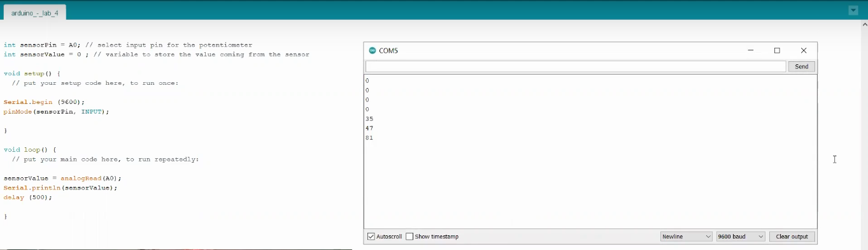
Task: Click the 'Serial.begin (9600);' line
Action: coord(44,102)
